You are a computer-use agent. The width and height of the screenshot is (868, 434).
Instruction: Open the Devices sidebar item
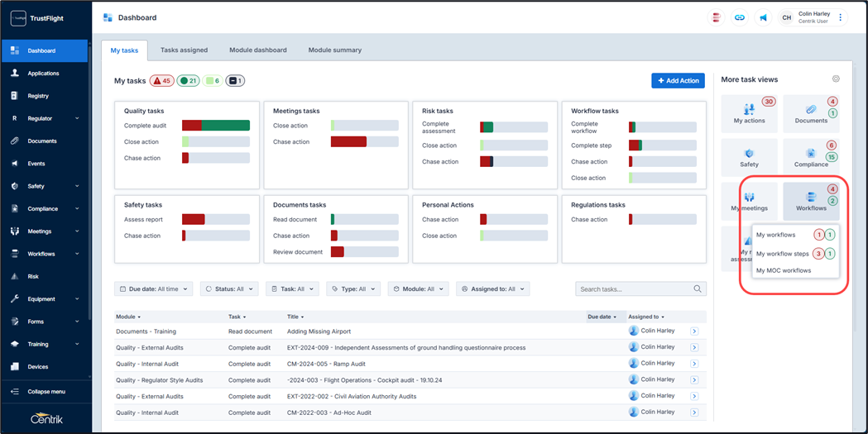coord(38,366)
